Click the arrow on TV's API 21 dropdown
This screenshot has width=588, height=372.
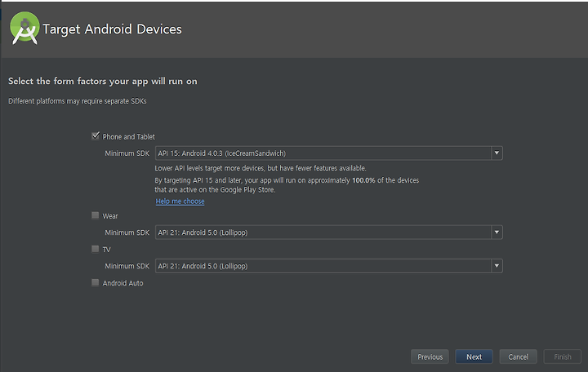pos(497,266)
